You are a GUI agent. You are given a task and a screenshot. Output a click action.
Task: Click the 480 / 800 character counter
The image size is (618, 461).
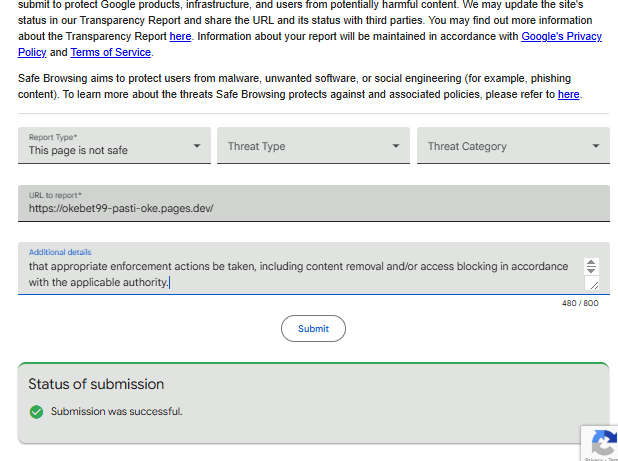click(580, 303)
